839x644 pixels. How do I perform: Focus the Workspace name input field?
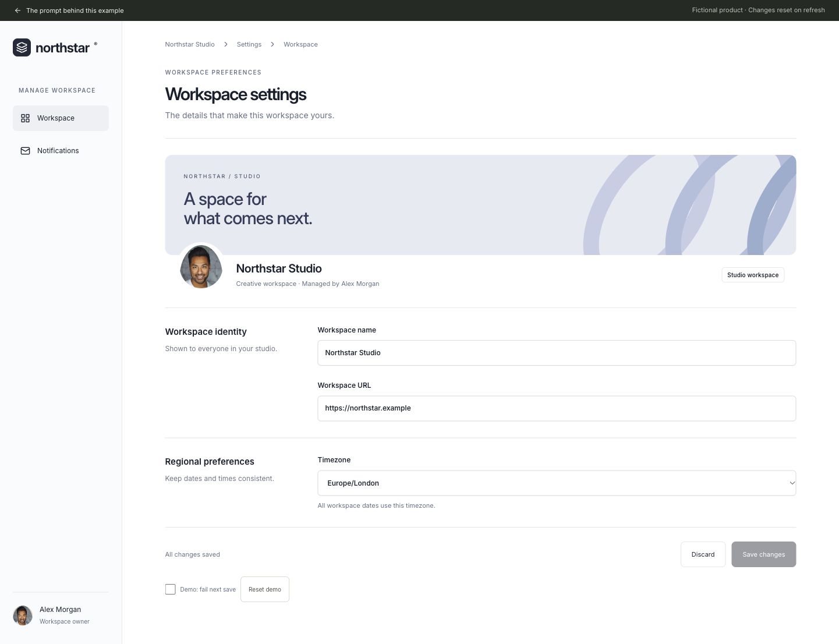pos(557,353)
